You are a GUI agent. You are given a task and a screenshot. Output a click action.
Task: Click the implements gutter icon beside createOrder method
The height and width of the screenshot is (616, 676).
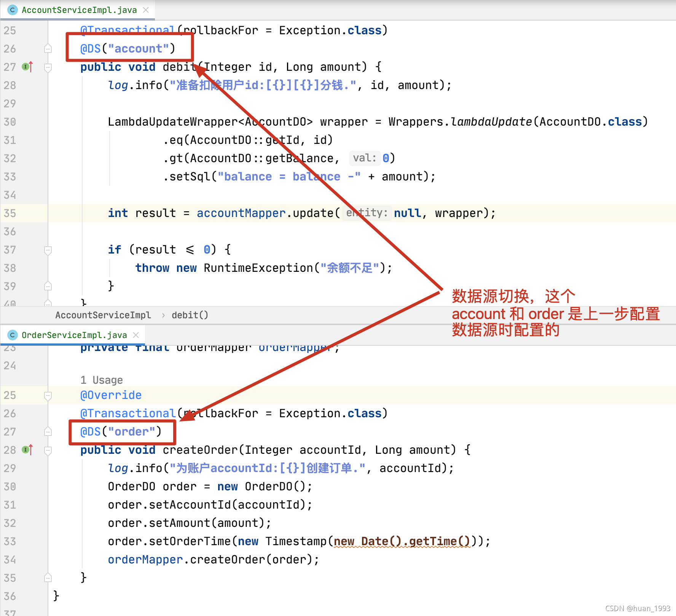tap(27, 450)
